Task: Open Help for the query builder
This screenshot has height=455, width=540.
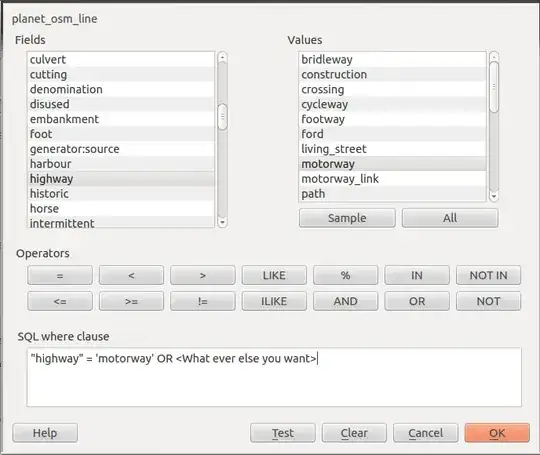Action: coord(45,433)
